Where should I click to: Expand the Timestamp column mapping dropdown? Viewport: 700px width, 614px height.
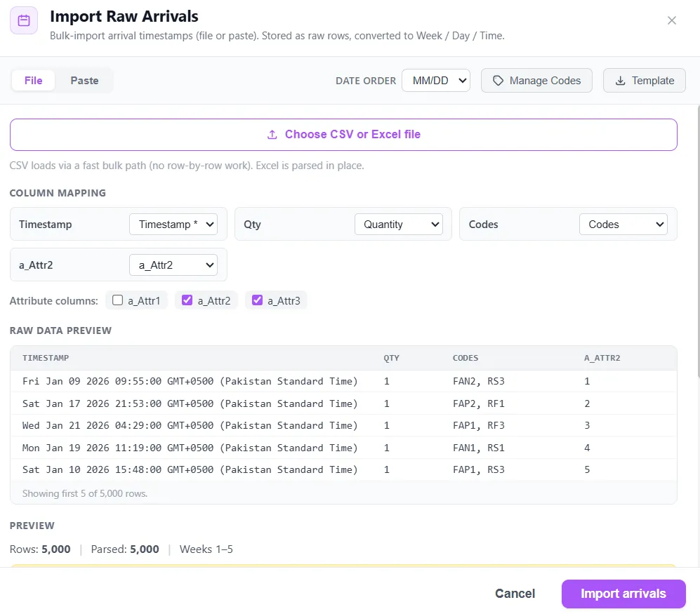click(x=173, y=225)
